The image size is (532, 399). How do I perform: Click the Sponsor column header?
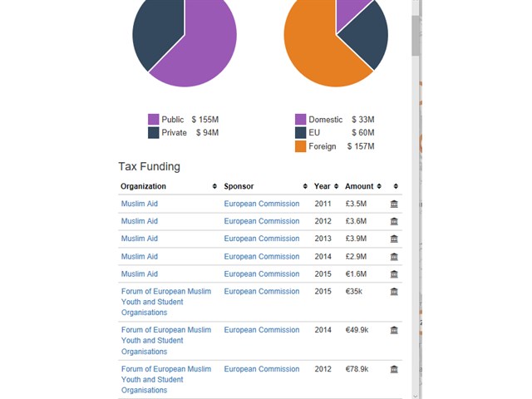click(x=239, y=186)
